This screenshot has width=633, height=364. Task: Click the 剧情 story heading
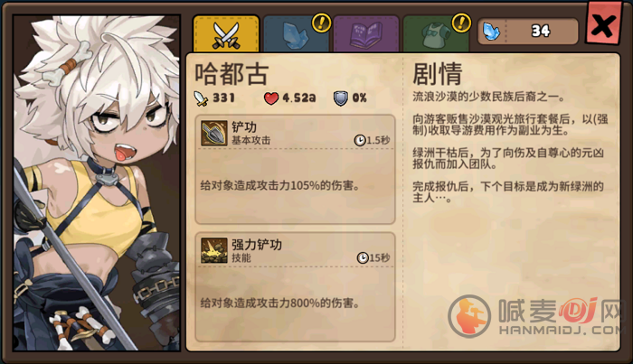(x=437, y=74)
